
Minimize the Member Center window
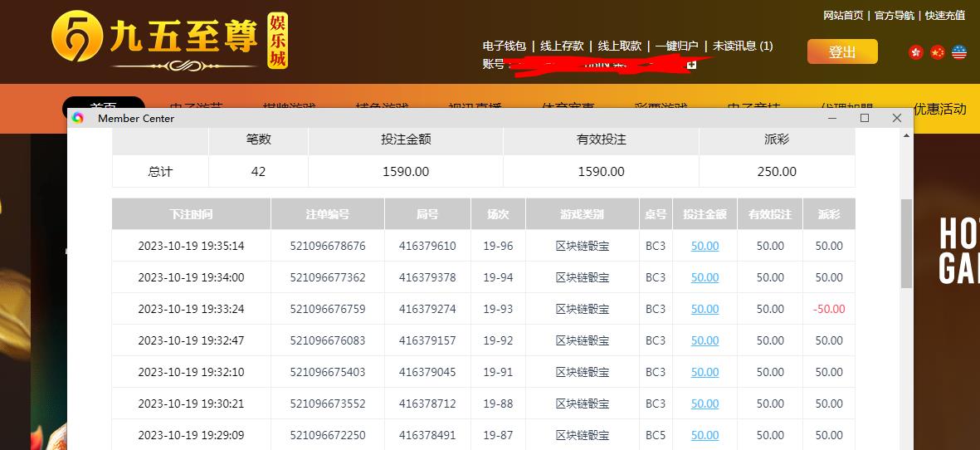(833, 119)
